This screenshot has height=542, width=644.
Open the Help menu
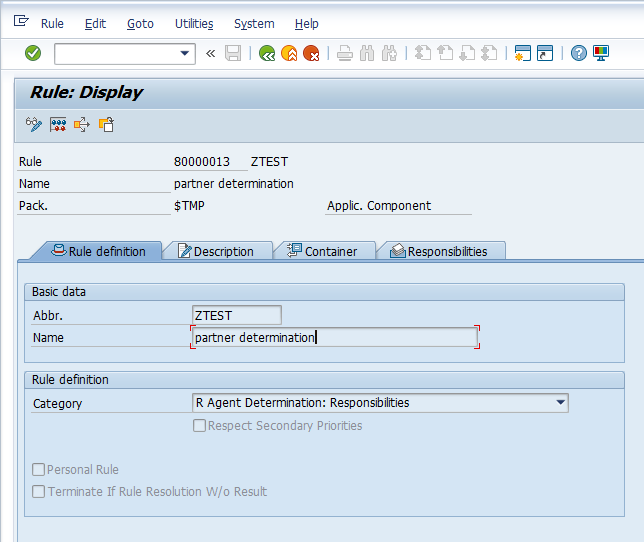306,24
